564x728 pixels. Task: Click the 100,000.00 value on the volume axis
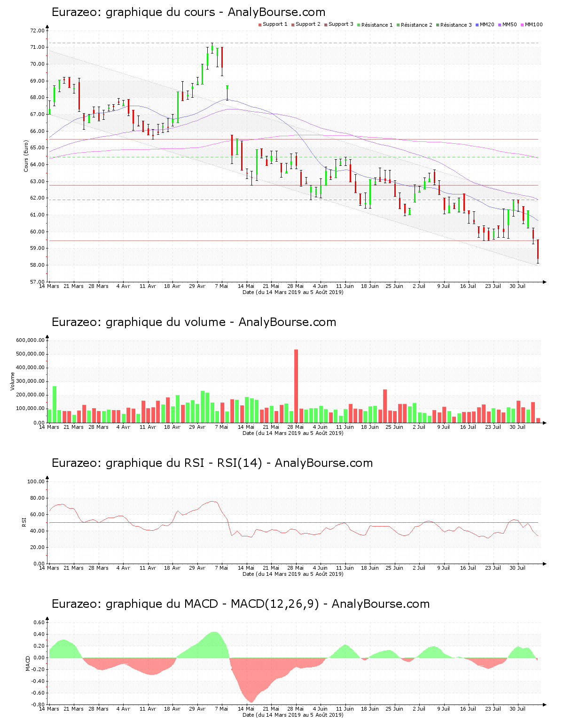coord(31,409)
